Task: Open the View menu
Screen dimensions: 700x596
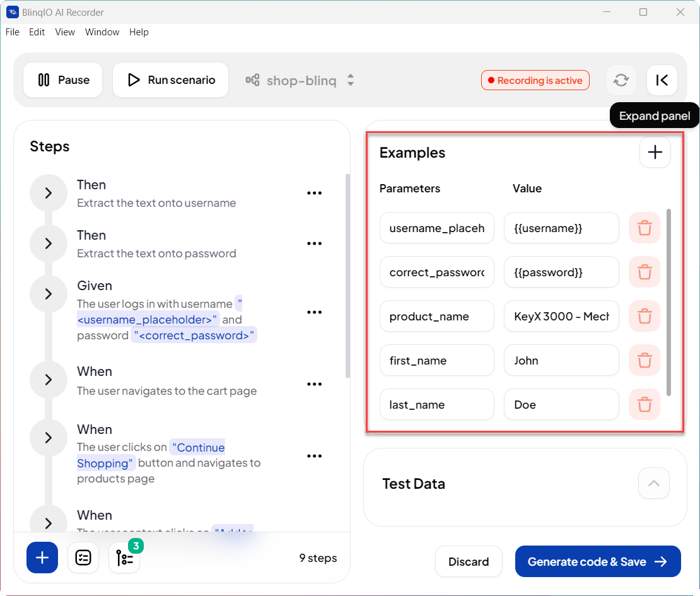Action: pyautogui.click(x=65, y=32)
